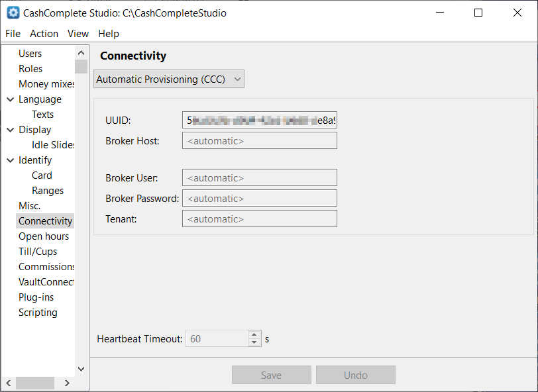
Task: Click the Undo button
Action: coord(355,375)
